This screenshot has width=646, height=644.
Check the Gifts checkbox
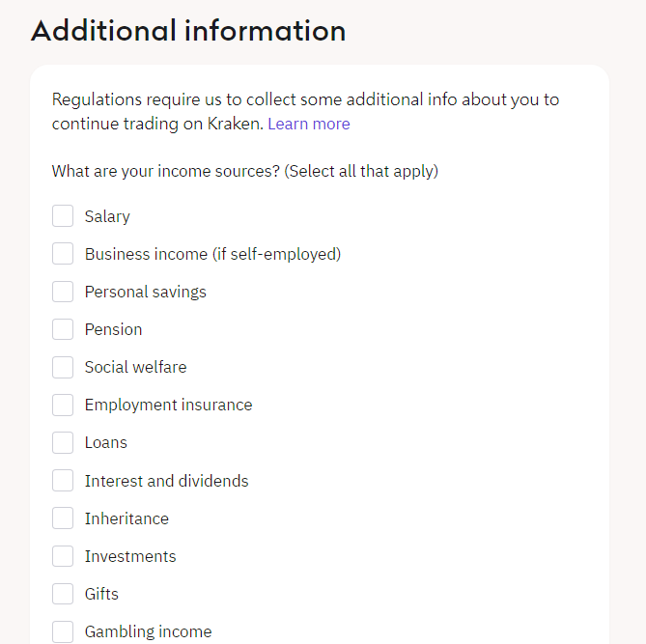63,594
